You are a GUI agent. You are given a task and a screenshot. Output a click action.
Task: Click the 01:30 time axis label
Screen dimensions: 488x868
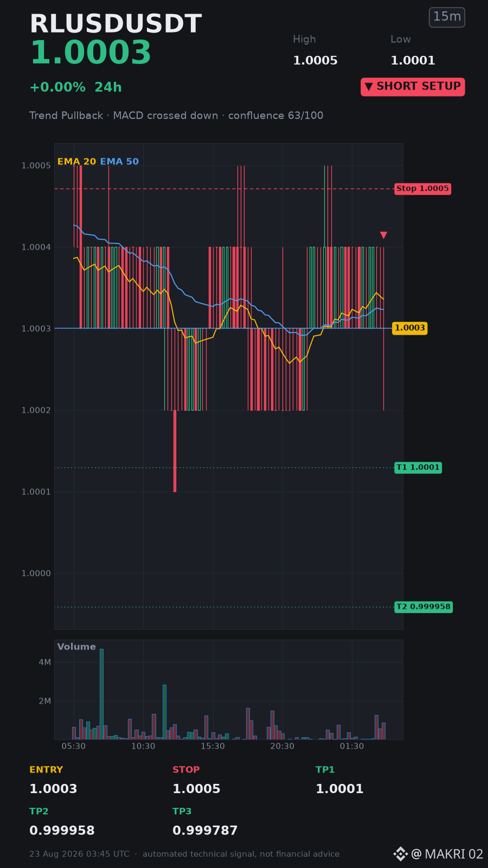point(352,746)
